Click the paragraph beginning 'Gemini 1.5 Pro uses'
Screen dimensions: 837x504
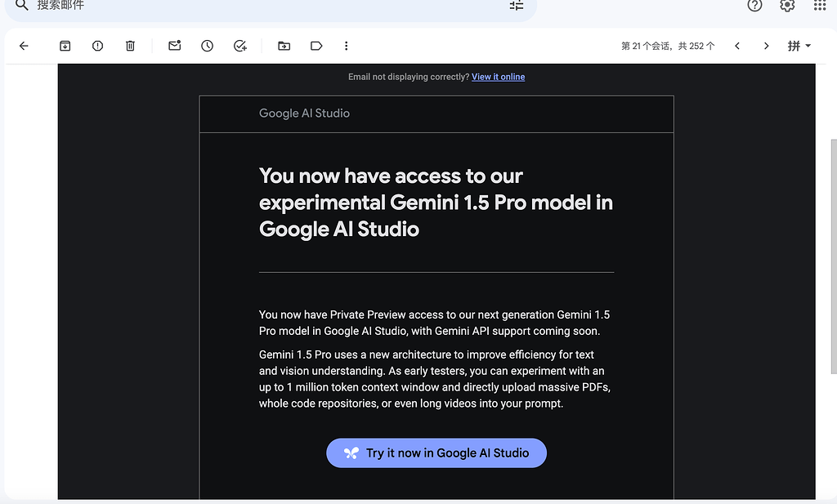tap(435, 379)
